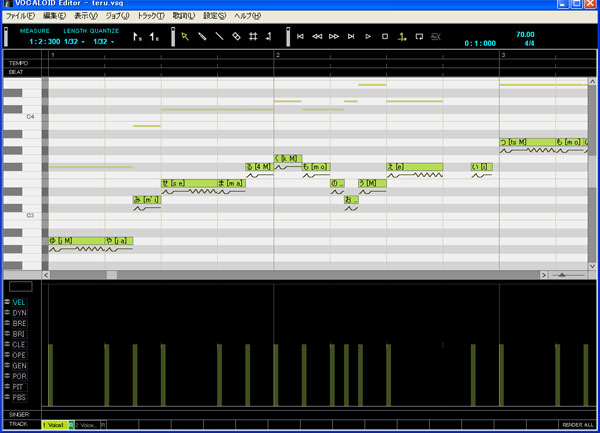Open the 設定(S) menu

pyautogui.click(x=215, y=16)
